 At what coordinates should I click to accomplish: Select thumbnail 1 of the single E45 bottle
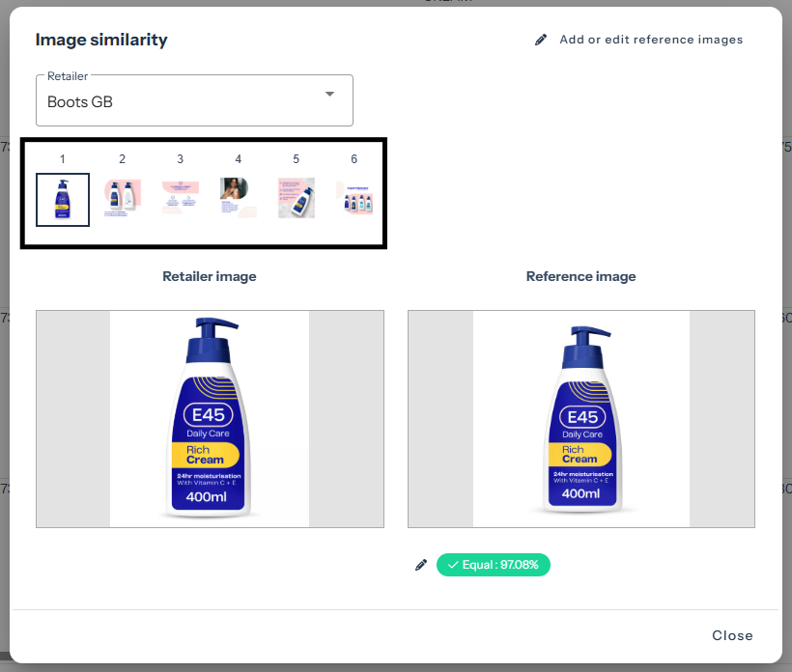[63, 199]
